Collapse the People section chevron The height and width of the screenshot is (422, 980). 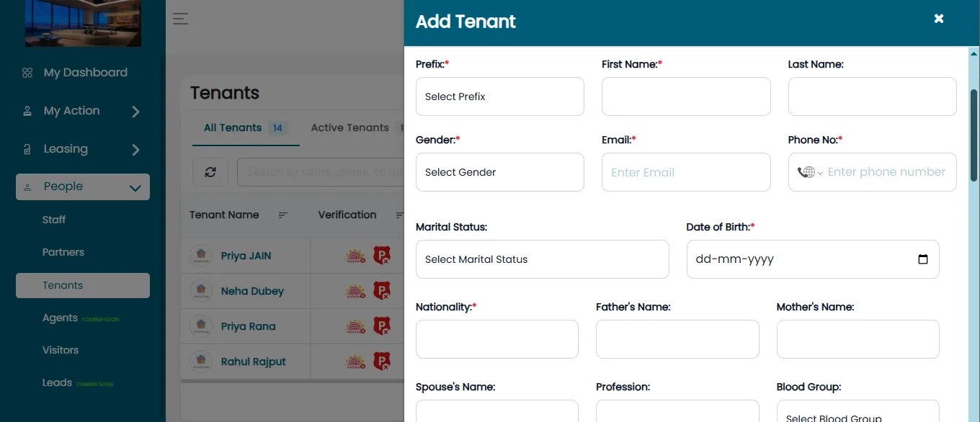click(135, 187)
